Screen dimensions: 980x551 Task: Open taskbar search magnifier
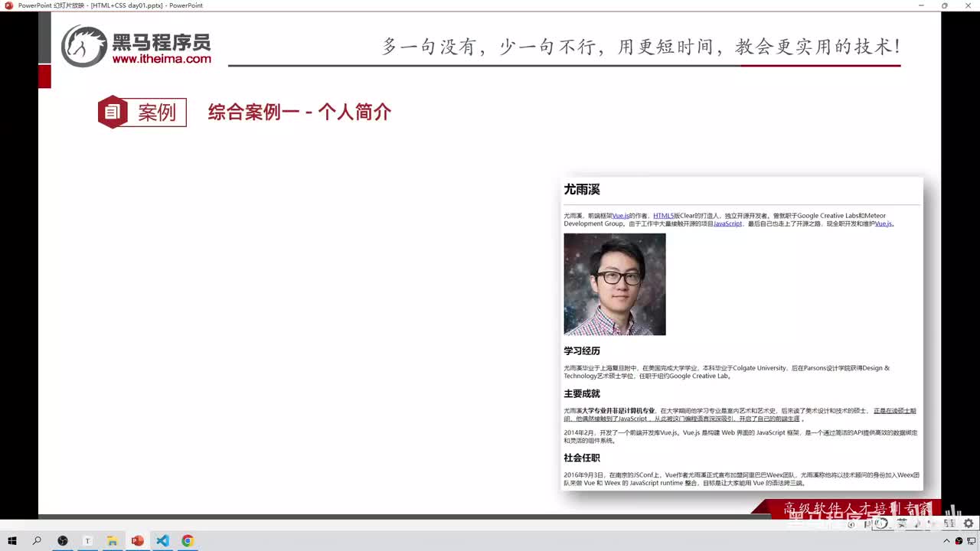pyautogui.click(x=37, y=540)
